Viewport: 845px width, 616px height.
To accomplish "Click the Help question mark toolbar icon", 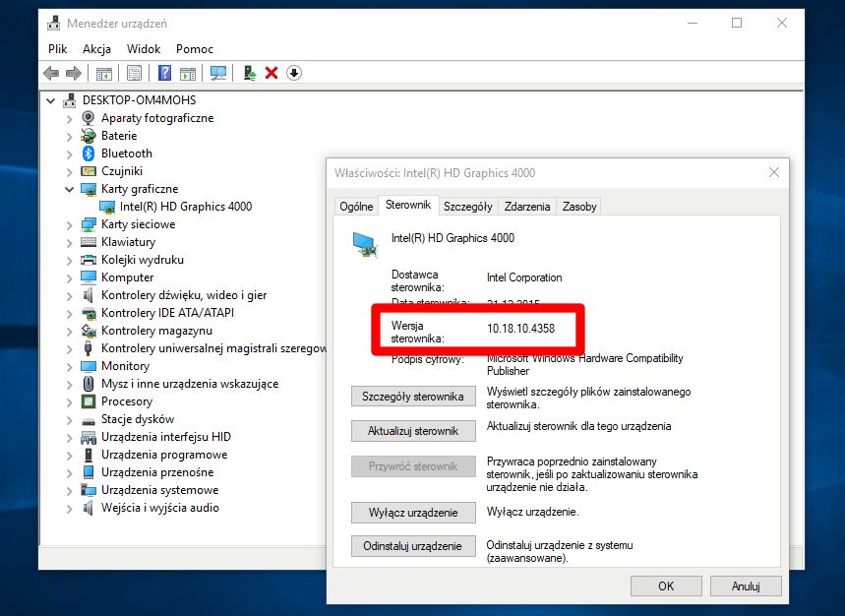I will pyautogui.click(x=165, y=73).
